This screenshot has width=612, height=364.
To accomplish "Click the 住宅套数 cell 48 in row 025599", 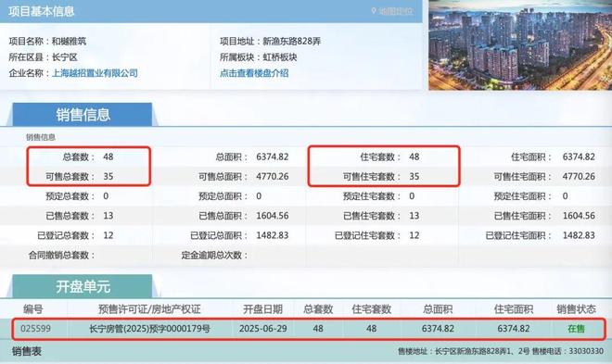I will [372, 329].
